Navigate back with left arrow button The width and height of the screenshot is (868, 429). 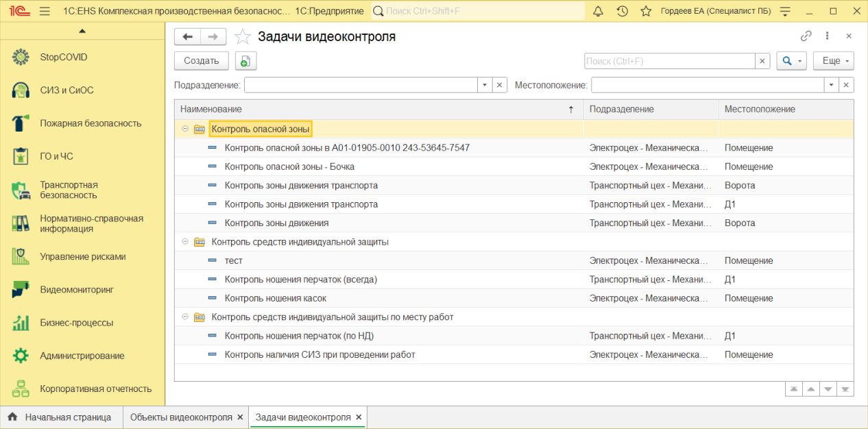[x=187, y=36]
